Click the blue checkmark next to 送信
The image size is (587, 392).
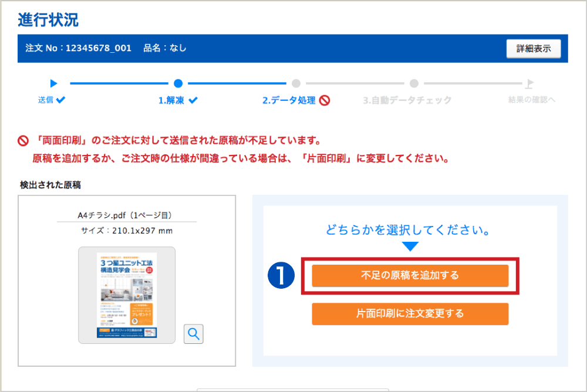60,100
